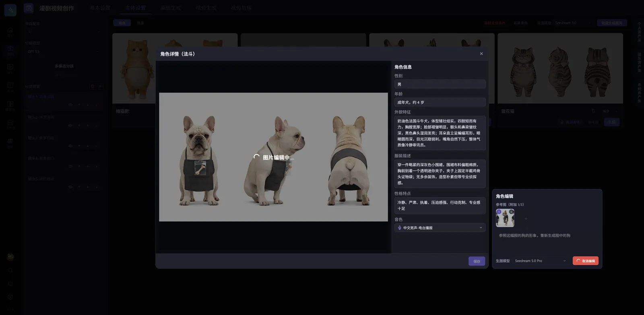644x315 pixels.
Task: Switch to the 基本设置 tab
Action: [100, 8]
